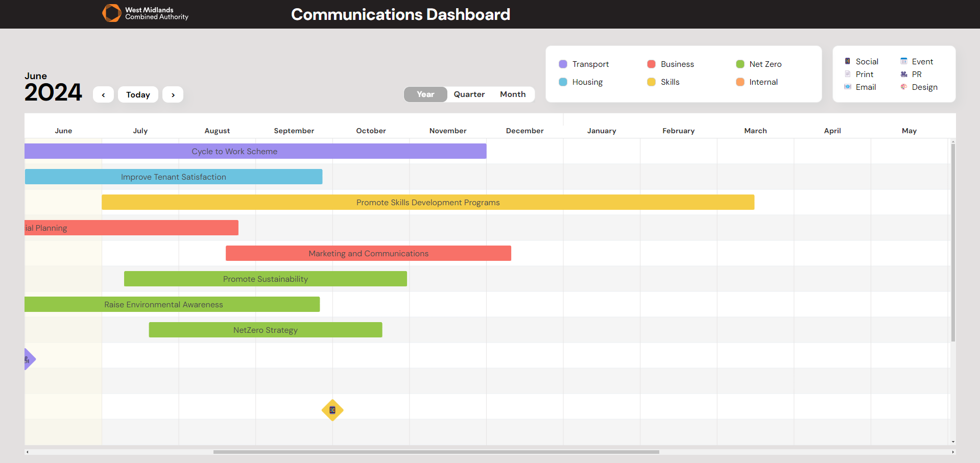Switch to Month view

tap(513, 94)
